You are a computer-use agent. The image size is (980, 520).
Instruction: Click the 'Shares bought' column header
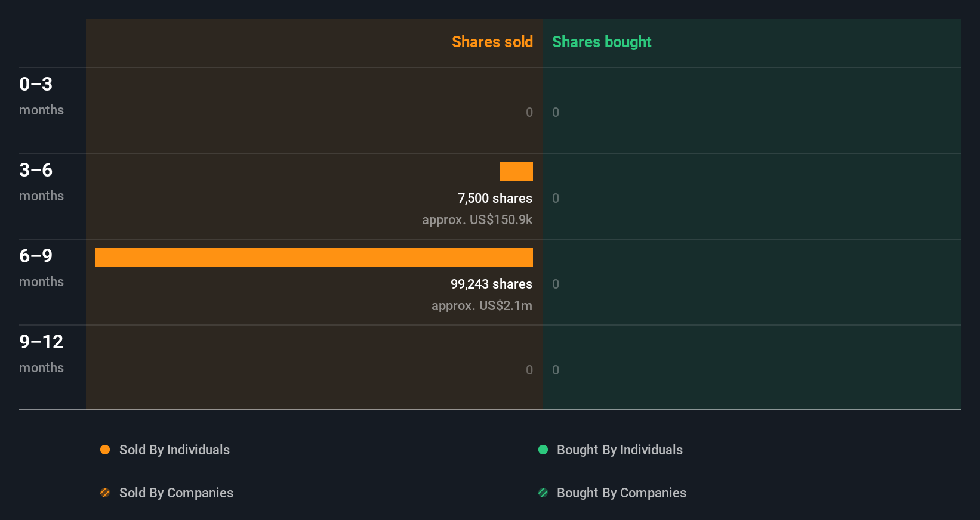click(x=602, y=42)
